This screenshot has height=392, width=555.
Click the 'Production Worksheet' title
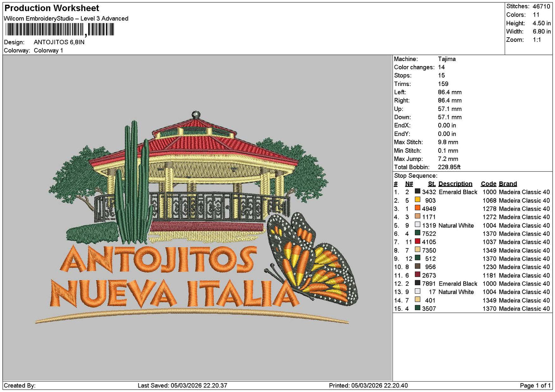[x=51, y=8]
